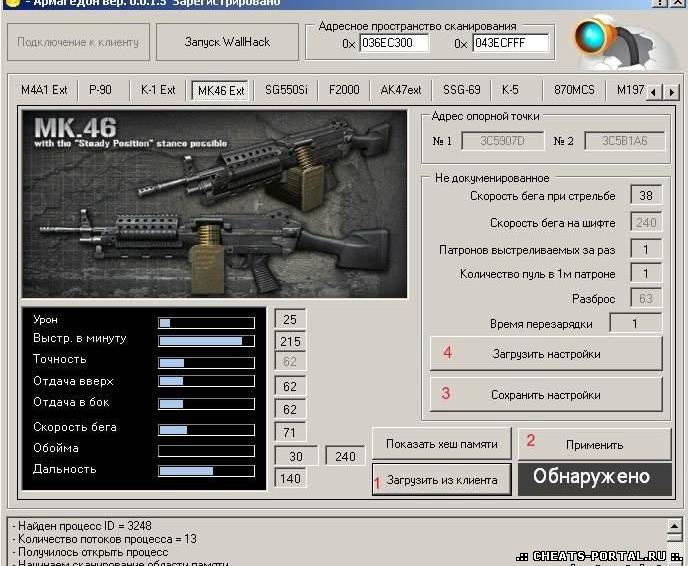Click the Разброс value field 63
The height and width of the screenshot is (566, 688).
[x=646, y=298]
